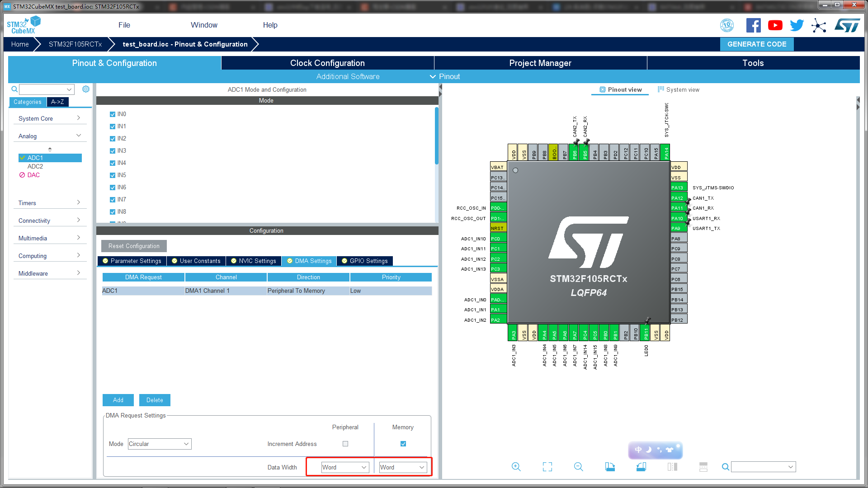Click the GENERATE CODE button
Screen dimensions: 868x488
(756, 44)
